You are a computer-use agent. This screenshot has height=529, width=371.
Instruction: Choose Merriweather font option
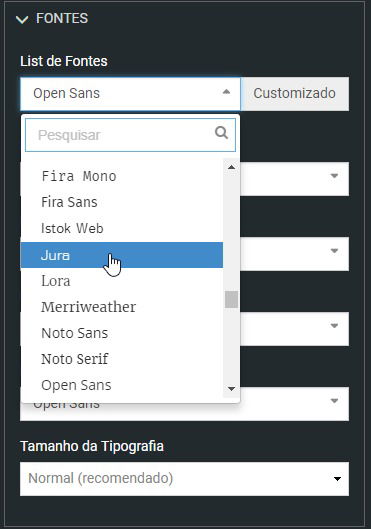click(x=122, y=307)
